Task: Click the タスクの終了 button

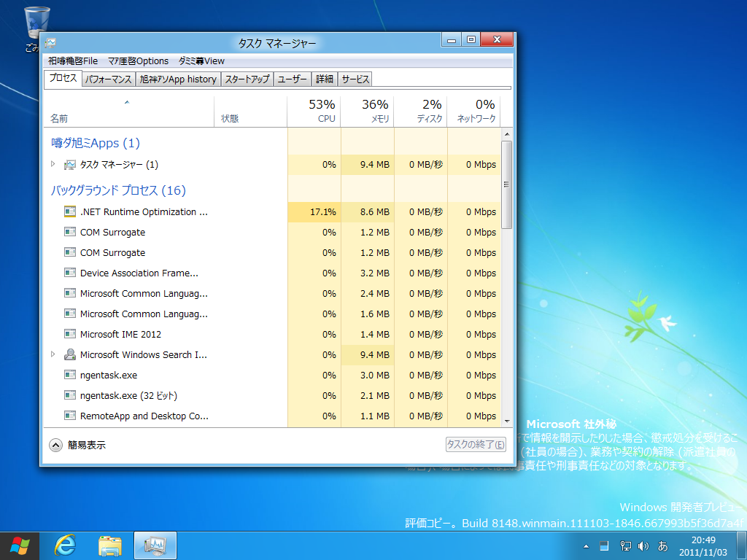Action: tap(476, 445)
